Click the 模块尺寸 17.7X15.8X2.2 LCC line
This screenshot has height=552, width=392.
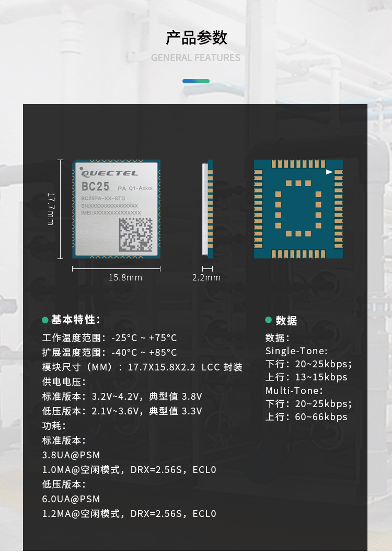point(142,367)
